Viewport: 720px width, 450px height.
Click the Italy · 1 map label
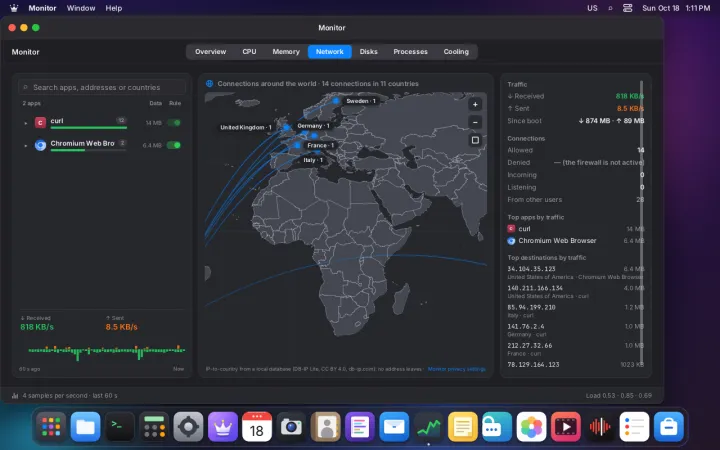click(313, 160)
